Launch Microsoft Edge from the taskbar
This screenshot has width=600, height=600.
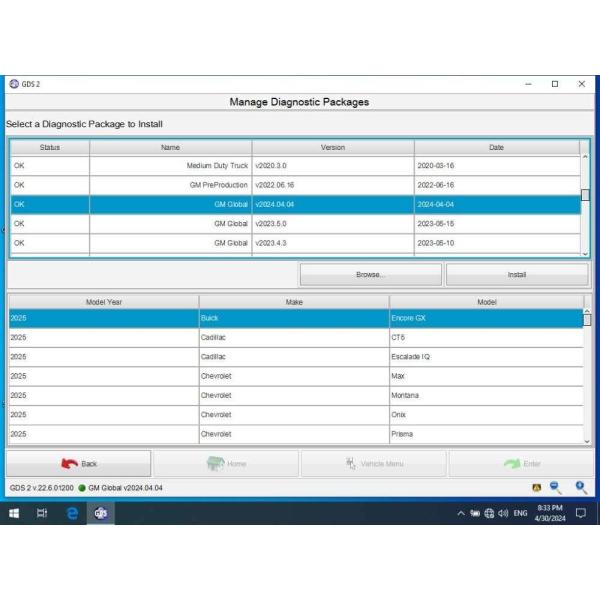pos(72,513)
